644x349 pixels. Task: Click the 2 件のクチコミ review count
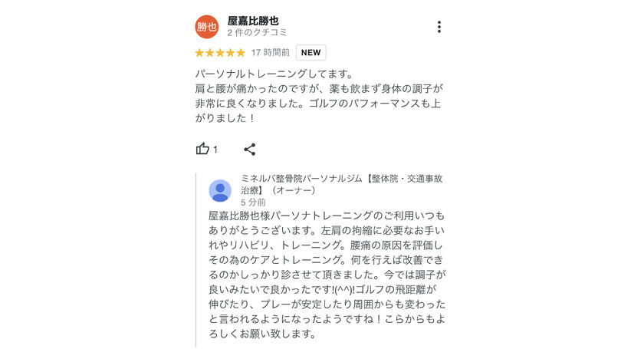click(x=257, y=33)
